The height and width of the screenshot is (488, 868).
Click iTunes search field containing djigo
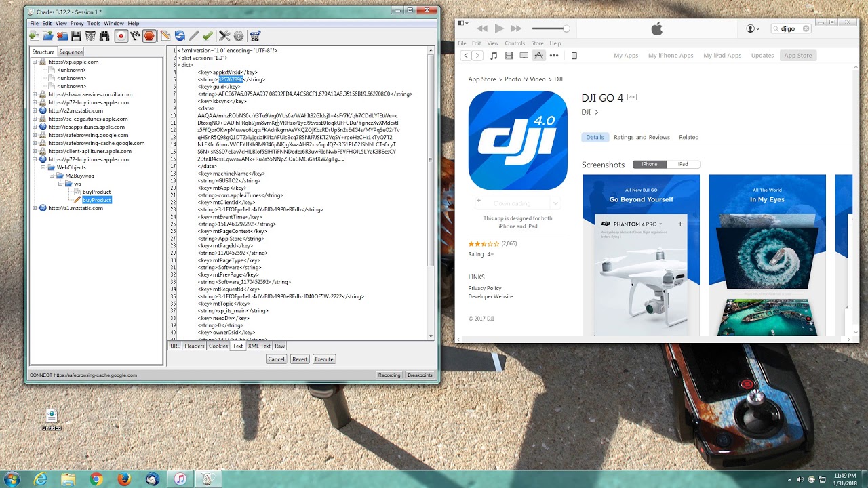pos(791,28)
